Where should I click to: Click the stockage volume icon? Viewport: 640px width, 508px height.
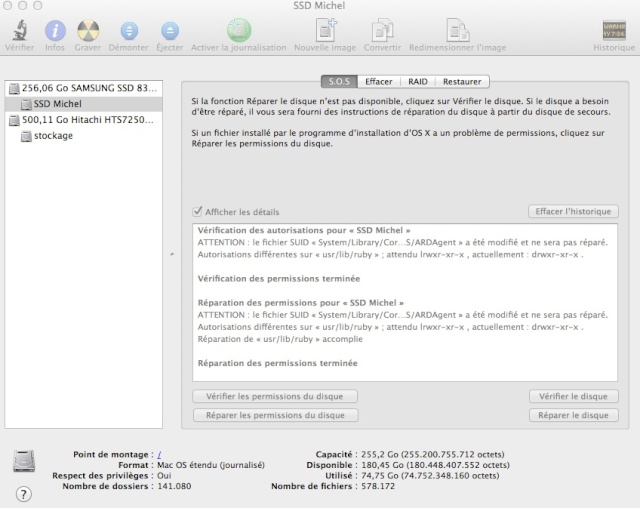(x=26, y=136)
